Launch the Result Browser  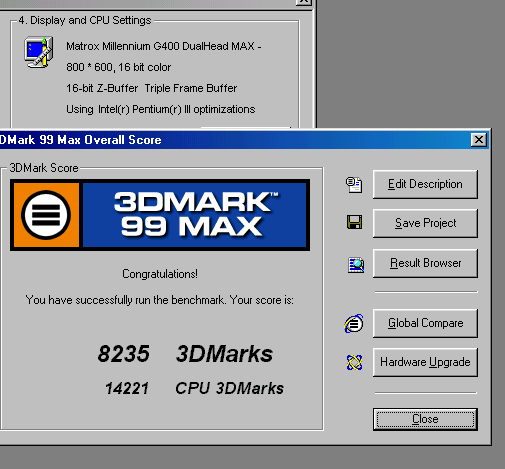(x=425, y=263)
